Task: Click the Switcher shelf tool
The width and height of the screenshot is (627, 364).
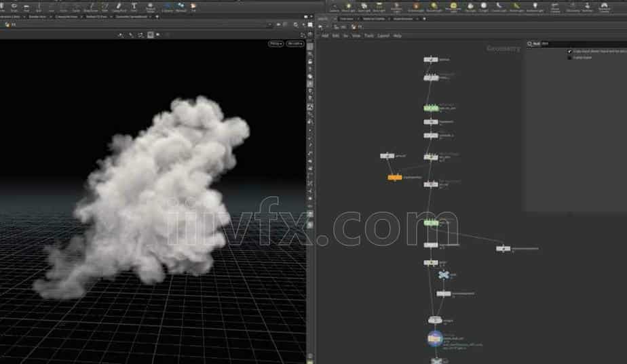Action: click(587, 7)
